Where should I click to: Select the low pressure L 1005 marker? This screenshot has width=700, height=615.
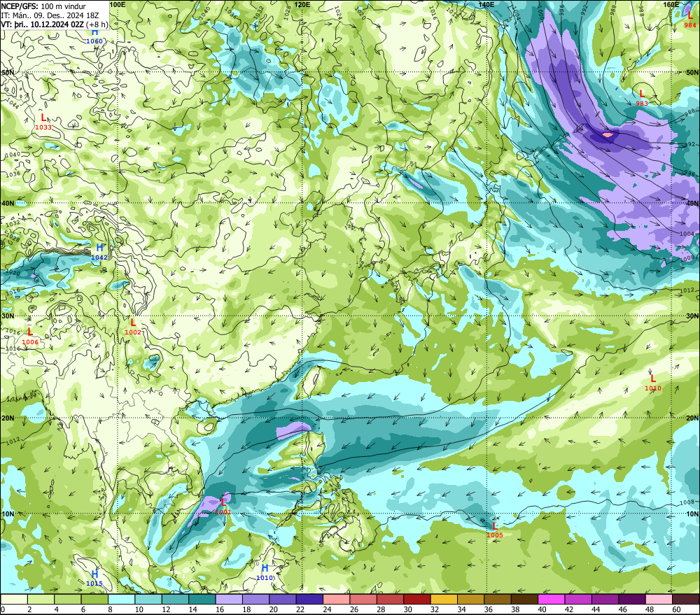click(x=495, y=530)
